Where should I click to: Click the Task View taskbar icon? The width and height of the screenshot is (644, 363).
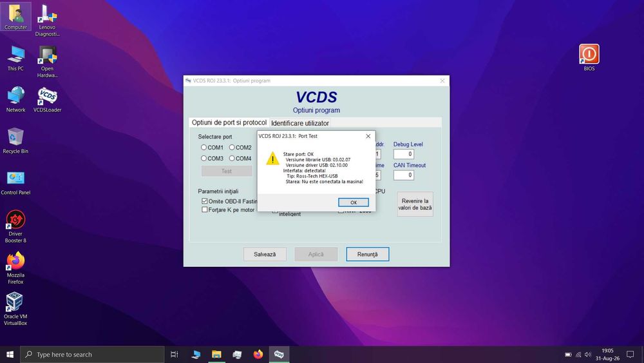tap(174, 355)
